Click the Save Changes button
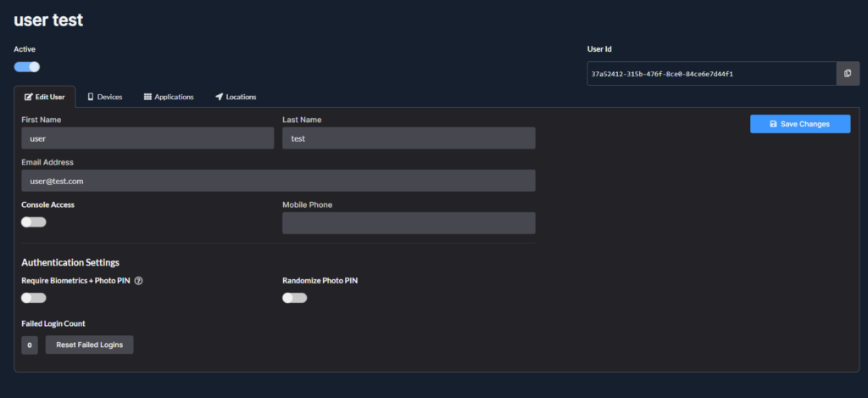This screenshot has height=398, width=868. pos(800,124)
